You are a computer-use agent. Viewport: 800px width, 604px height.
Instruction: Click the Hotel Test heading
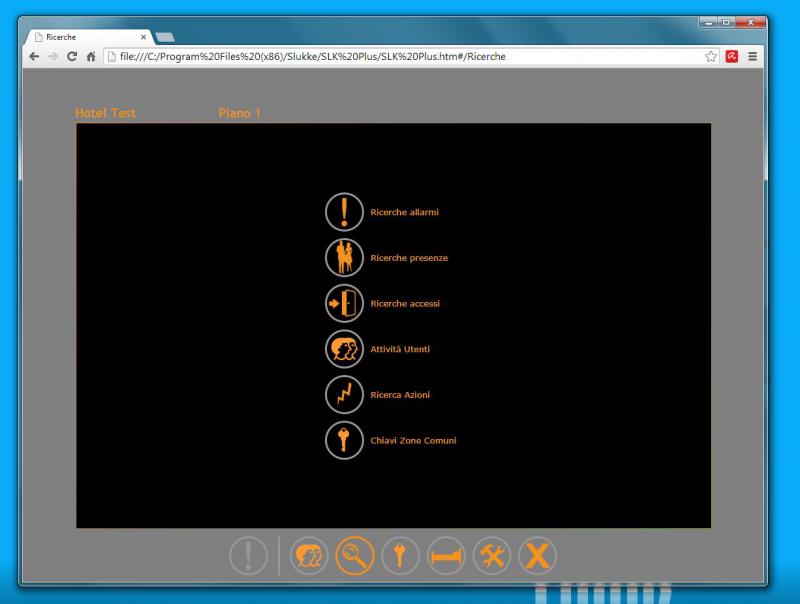106,113
